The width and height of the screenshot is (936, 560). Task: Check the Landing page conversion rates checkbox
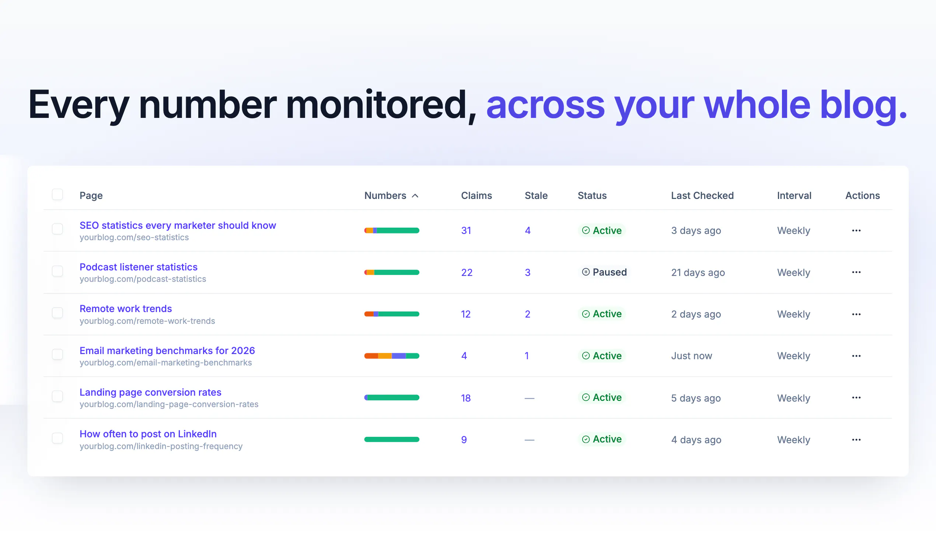tap(57, 396)
